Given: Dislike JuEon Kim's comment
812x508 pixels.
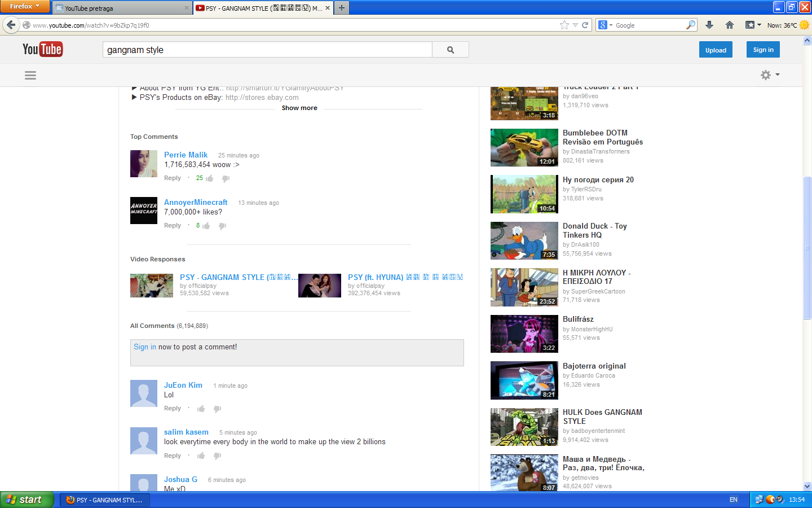Looking at the screenshot, I should (217, 409).
